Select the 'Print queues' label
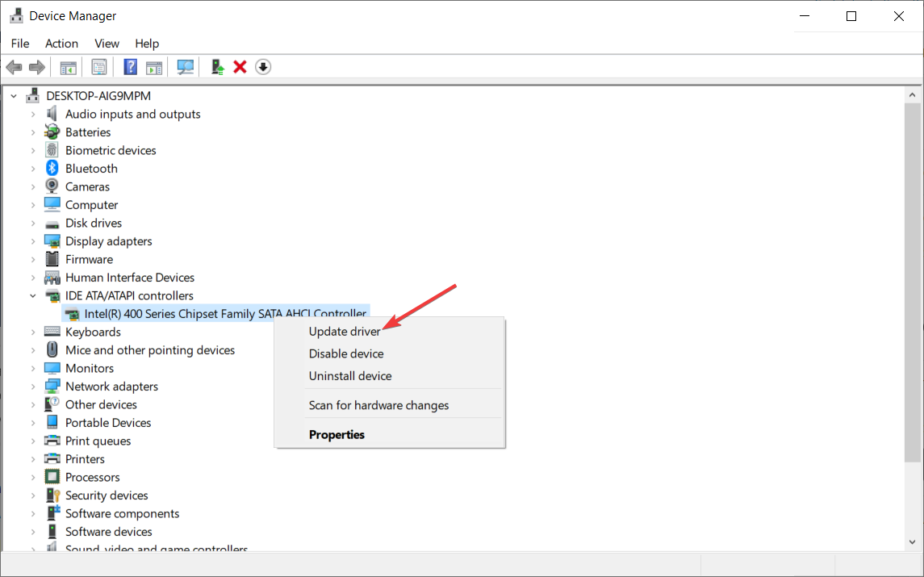The width and height of the screenshot is (924, 577). coord(98,441)
